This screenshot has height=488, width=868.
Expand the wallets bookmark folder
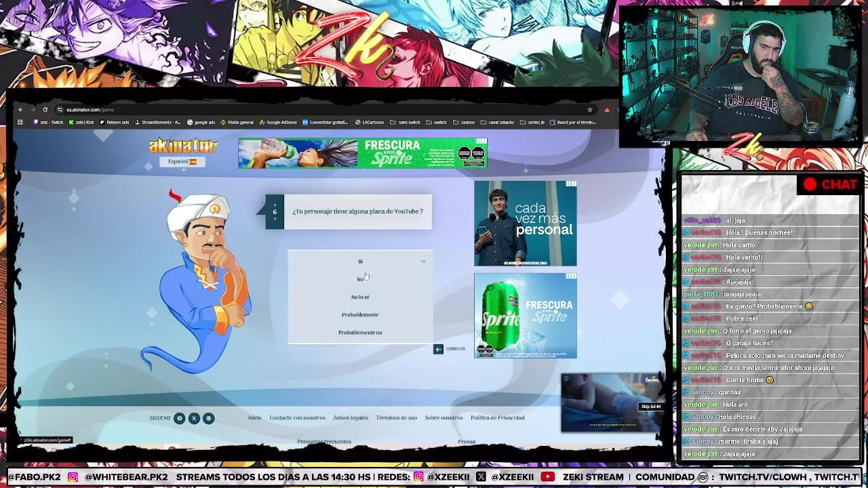tap(436, 123)
